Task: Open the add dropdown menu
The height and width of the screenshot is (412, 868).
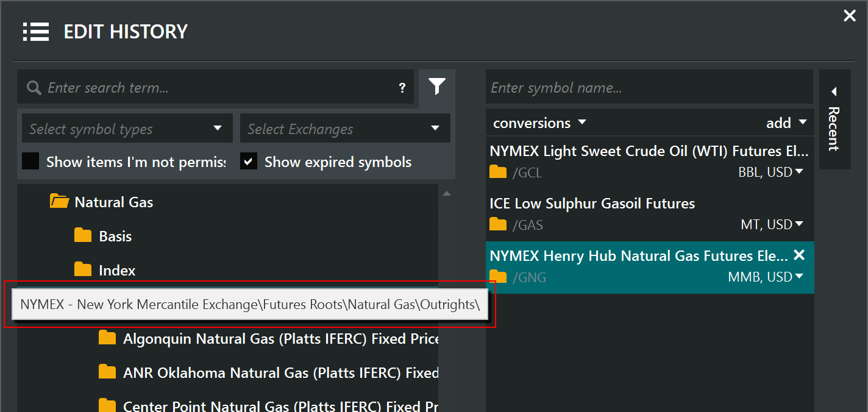Action: pyautogui.click(x=786, y=123)
